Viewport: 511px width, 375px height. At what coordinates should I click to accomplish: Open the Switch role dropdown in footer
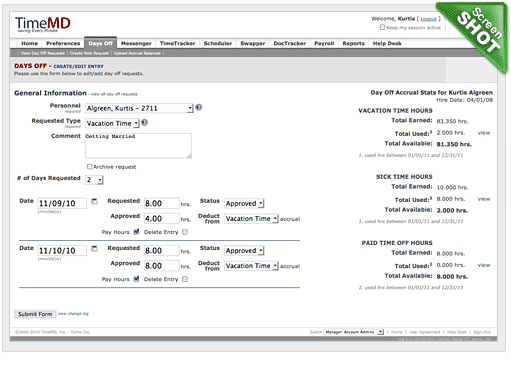point(354,332)
